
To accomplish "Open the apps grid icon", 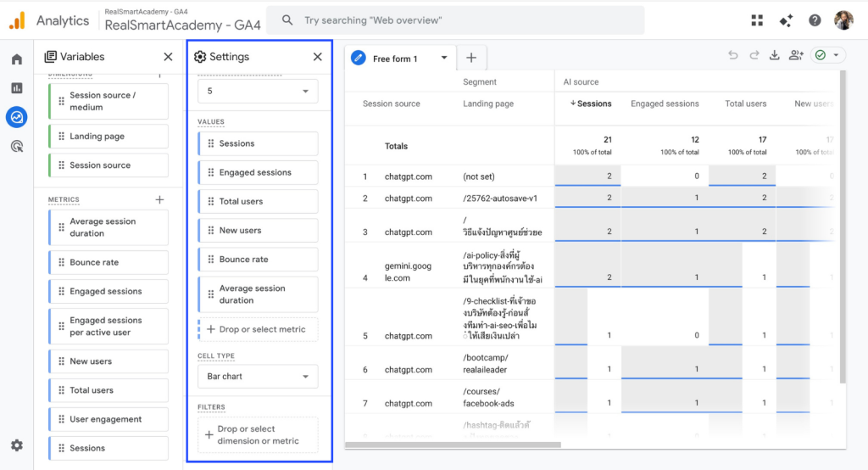I will [x=757, y=20].
